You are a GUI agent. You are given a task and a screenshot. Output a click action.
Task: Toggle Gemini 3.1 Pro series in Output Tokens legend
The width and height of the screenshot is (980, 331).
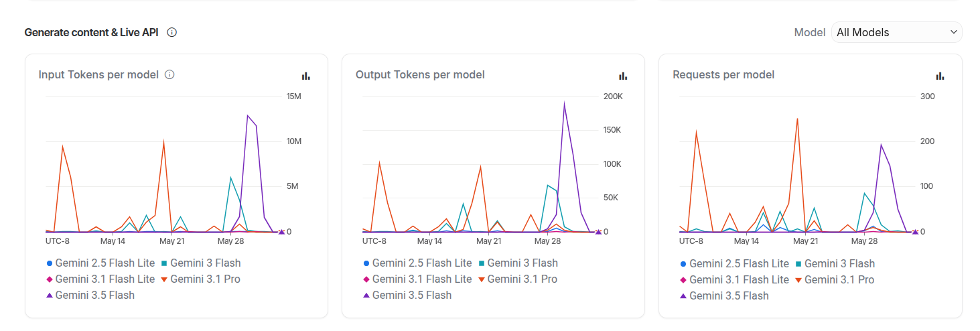coord(518,279)
